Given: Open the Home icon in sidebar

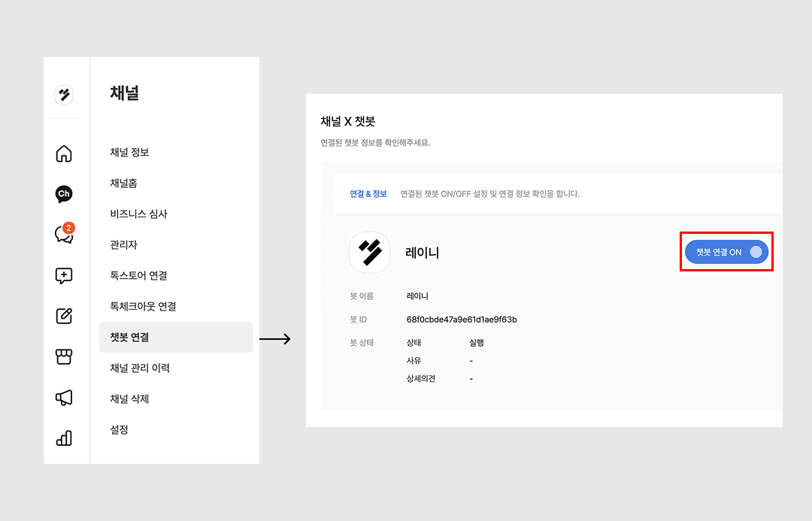Looking at the screenshot, I should tap(64, 154).
